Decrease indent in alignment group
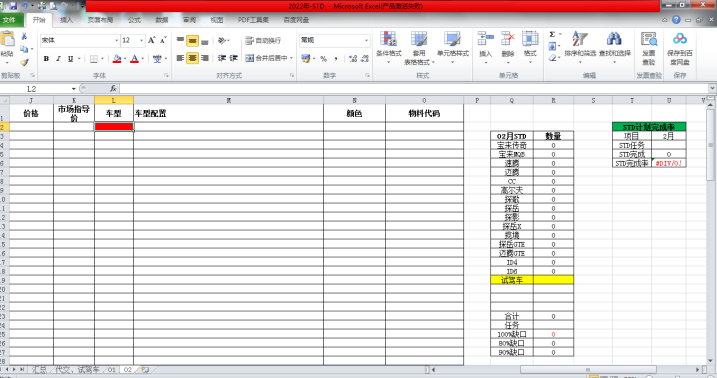 [222, 58]
